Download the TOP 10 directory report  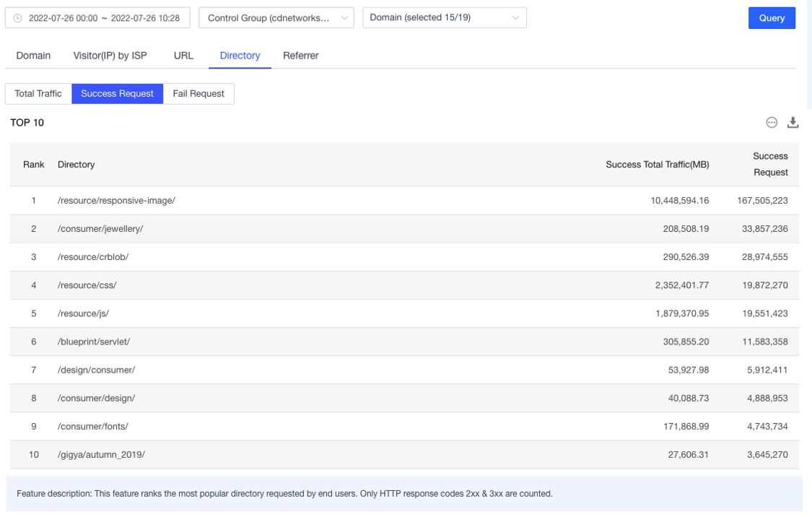tap(793, 123)
